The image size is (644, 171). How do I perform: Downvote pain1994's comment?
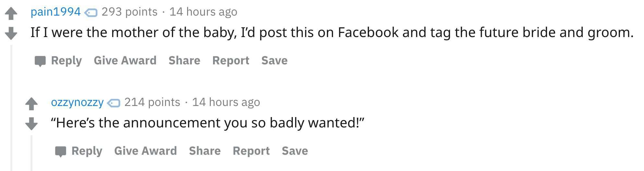(11, 33)
